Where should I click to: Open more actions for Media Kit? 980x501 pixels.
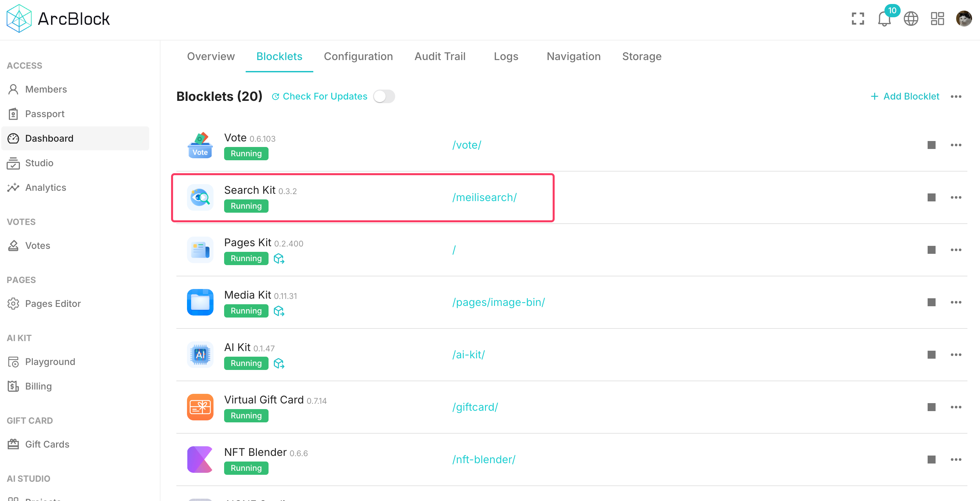pyautogui.click(x=956, y=302)
